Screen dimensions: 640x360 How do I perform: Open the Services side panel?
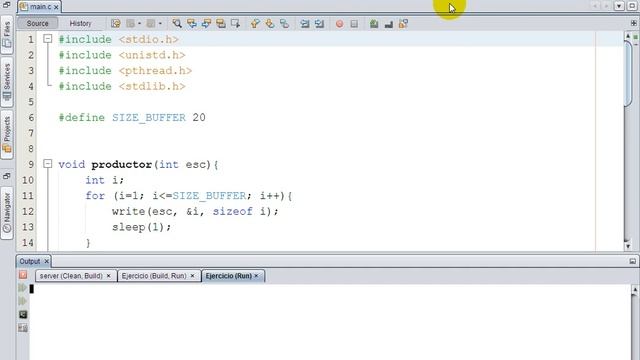7,82
